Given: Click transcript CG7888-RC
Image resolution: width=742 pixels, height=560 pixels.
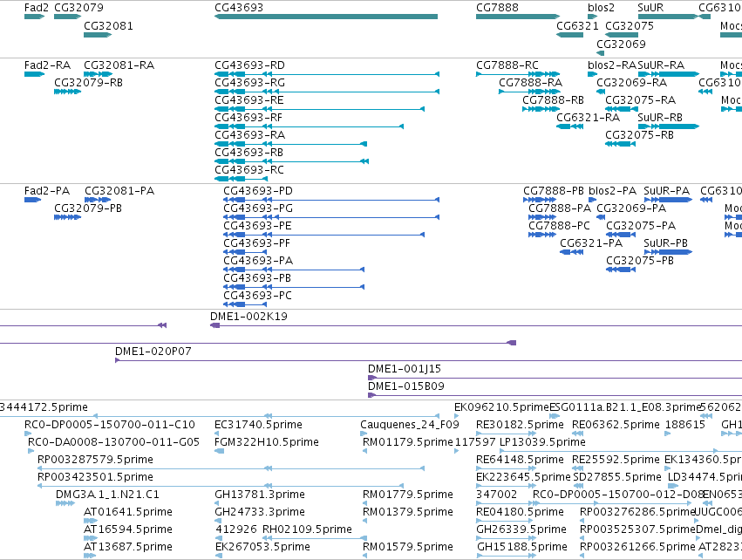Looking at the screenshot, I should [518, 74].
